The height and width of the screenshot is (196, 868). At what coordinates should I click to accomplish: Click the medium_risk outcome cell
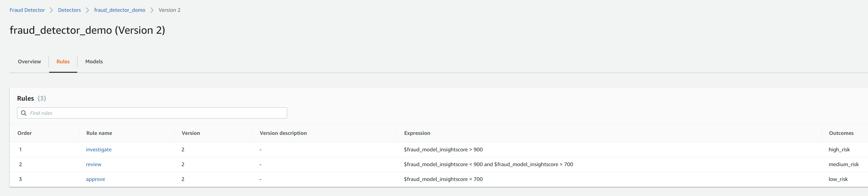click(843, 164)
